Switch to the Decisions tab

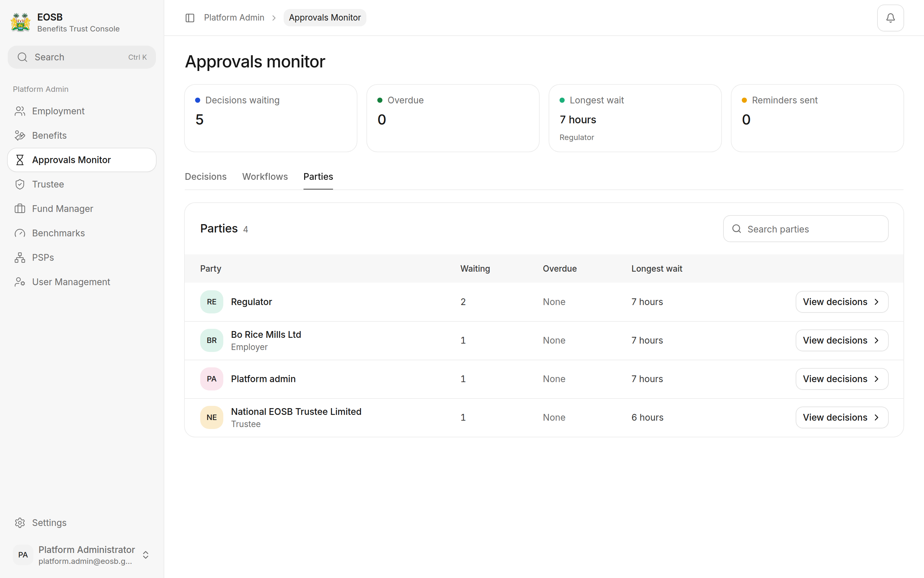pos(205,177)
